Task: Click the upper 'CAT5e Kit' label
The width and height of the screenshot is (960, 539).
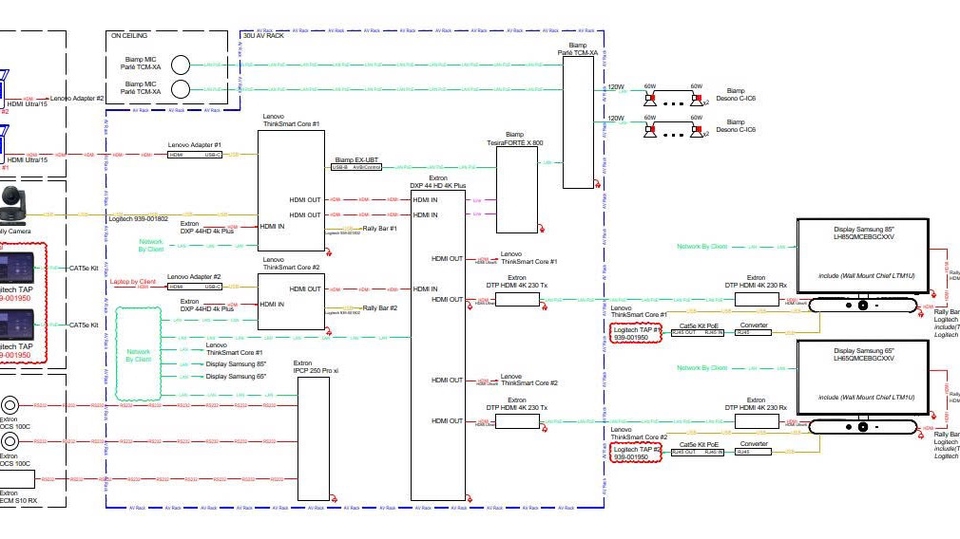Action: coord(83,268)
